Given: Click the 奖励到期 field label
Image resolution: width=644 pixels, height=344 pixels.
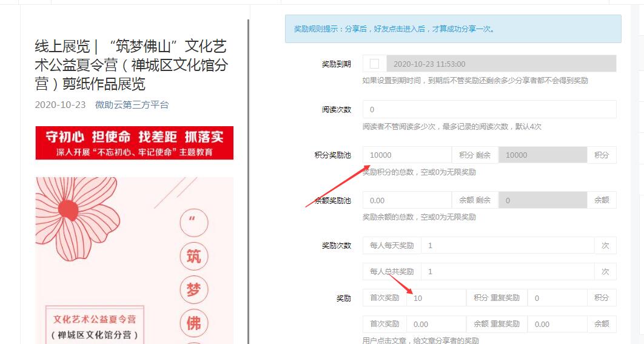Looking at the screenshot, I should tap(337, 64).
